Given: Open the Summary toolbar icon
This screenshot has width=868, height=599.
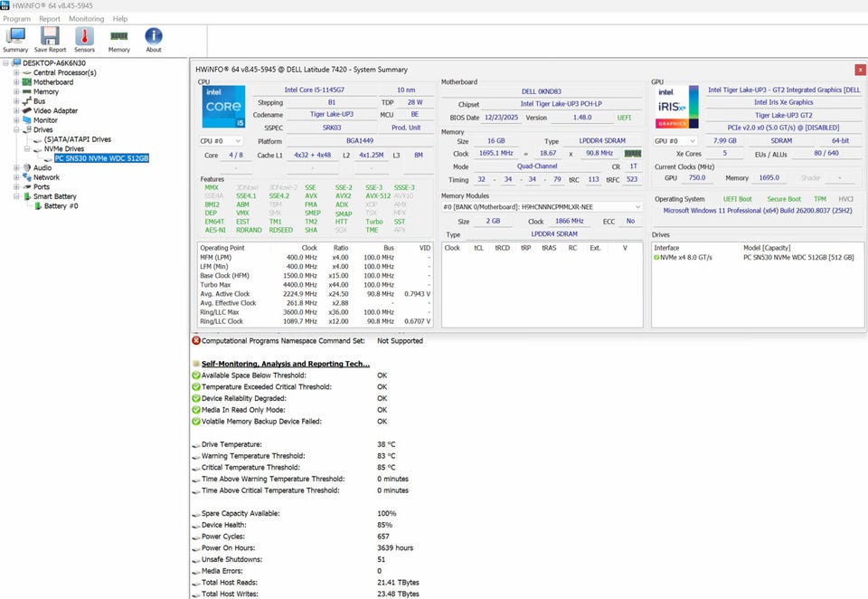Looking at the screenshot, I should point(15,39).
